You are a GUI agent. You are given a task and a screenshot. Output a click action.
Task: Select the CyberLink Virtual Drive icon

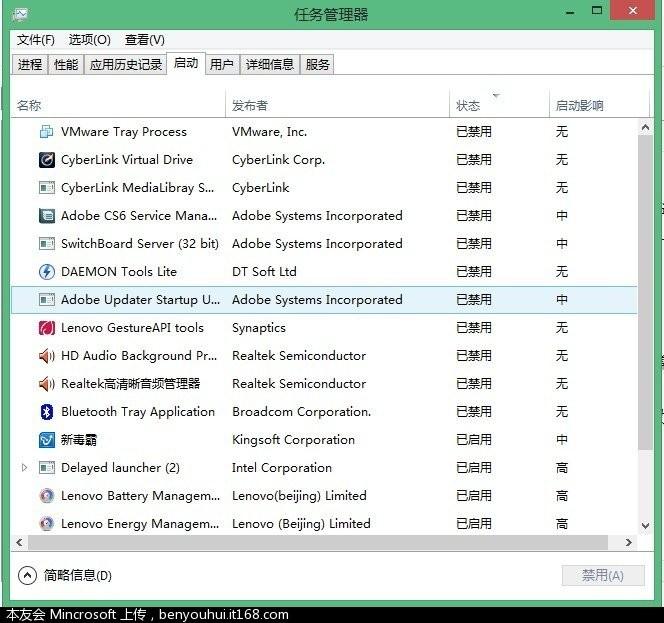46,160
